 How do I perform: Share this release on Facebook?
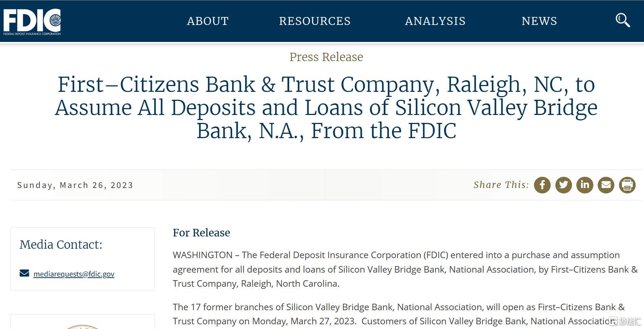click(542, 185)
